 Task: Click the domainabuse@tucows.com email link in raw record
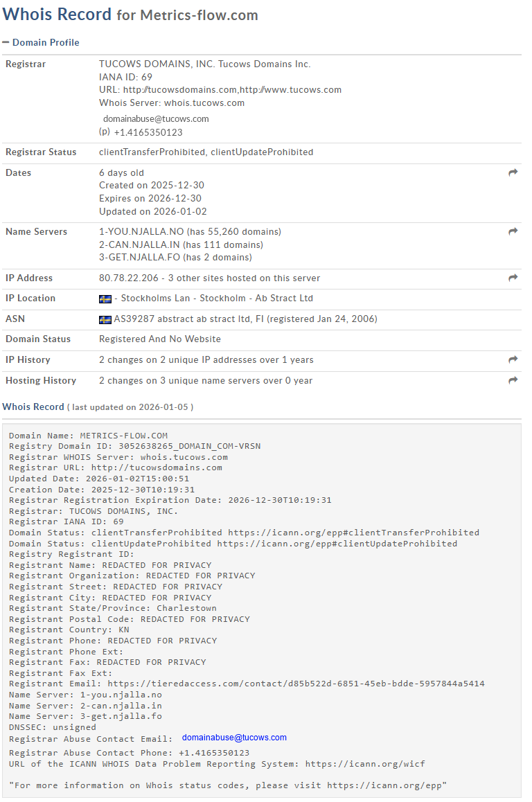click(234, 738)
